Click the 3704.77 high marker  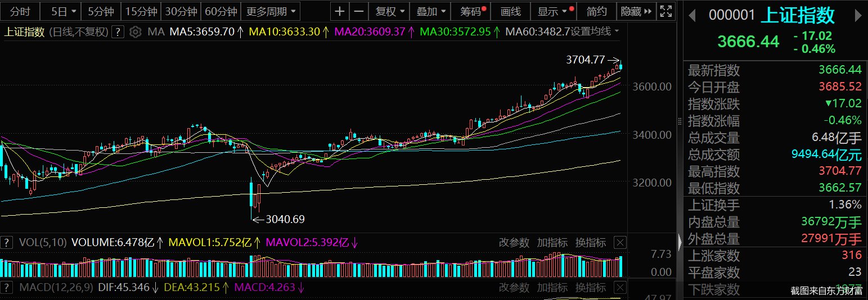[x=585, y=59]
